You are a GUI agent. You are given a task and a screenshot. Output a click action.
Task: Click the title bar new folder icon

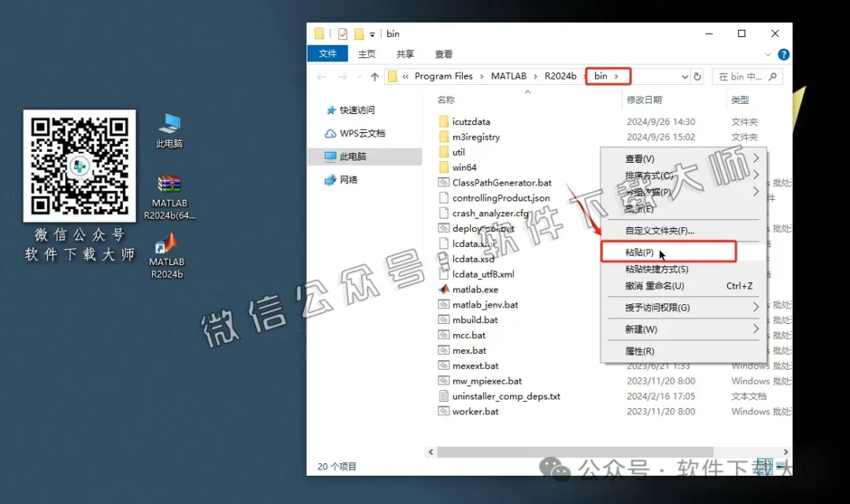pos(358,34)
